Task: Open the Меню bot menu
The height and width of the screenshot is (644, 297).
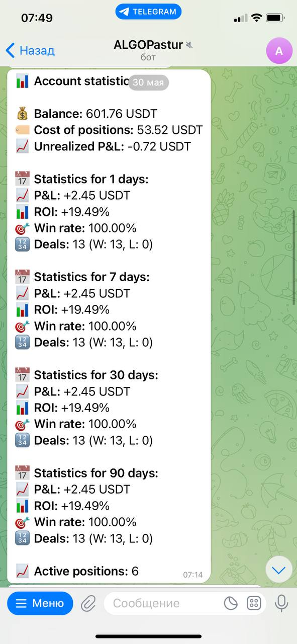Action: point(40,603)
